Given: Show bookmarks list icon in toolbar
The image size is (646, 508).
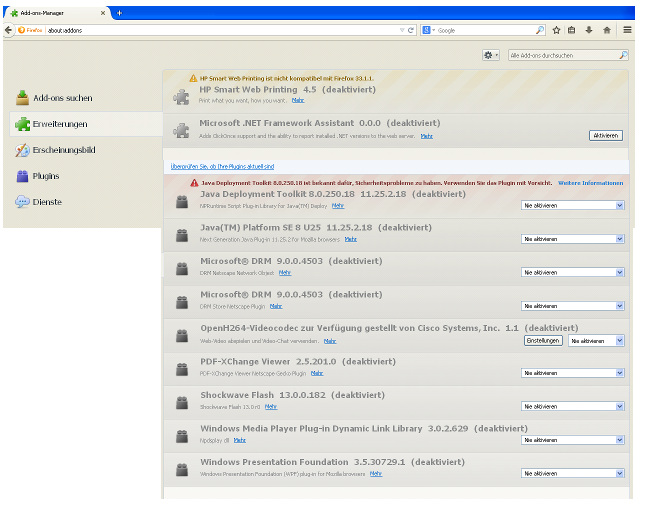Looking at the screenshot, I should (571, 30).
